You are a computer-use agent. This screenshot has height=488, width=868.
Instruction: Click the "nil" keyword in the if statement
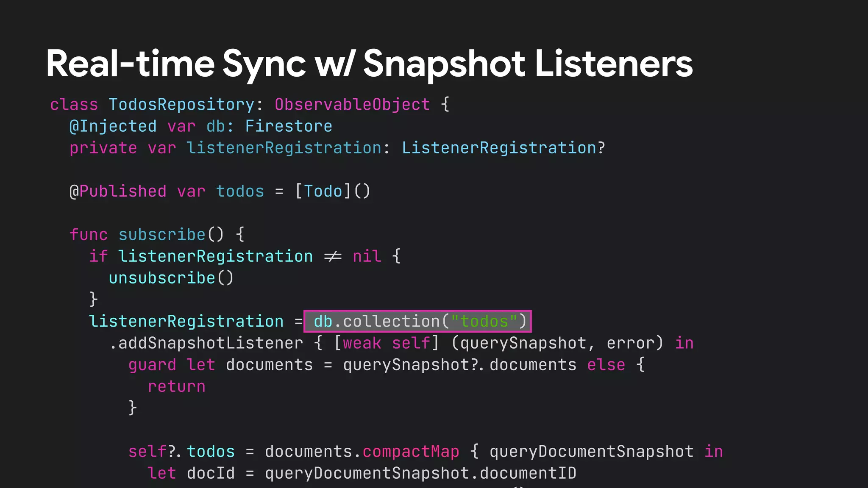[367, 256]
